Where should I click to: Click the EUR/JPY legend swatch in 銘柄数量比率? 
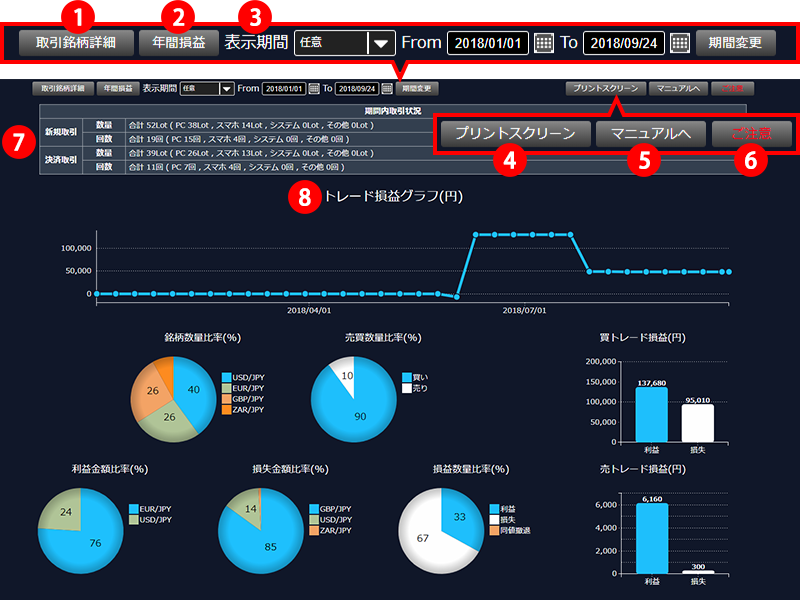click(x=227, y=388)
